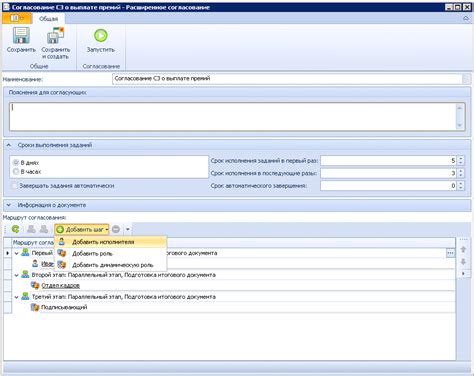Viewport: 474px width, 376px height.
Task: Click the second gray people toolbar icon
Action: point(44,229)
